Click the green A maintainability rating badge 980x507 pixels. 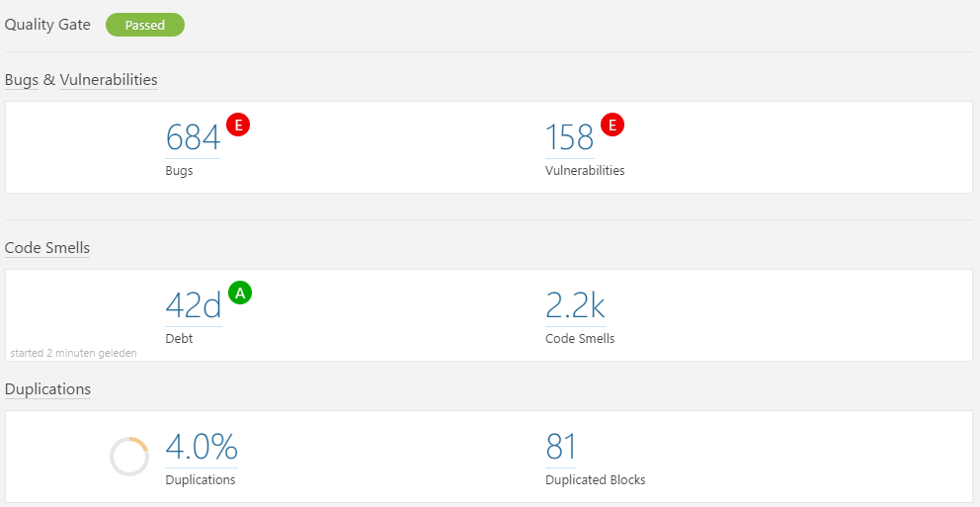click(x=239, y=293)
